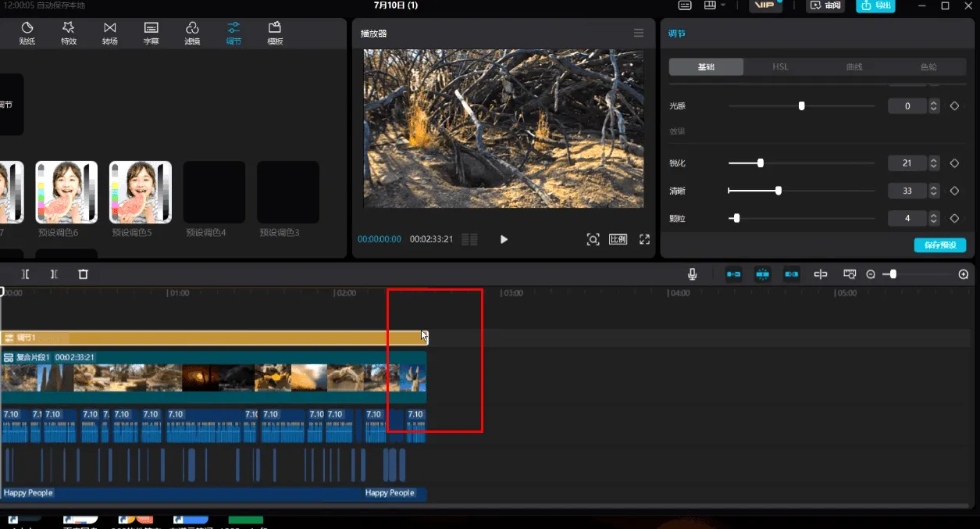Open the 贴纸 stickers panel
This screenshot has width=980, height=529.
click(x=27, y=33)
